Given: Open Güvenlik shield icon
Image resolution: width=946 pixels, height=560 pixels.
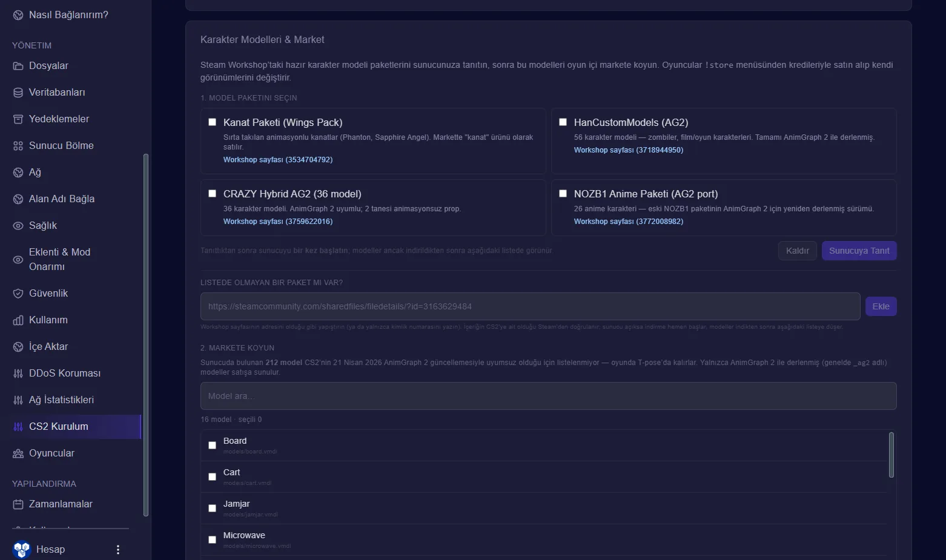Looking at the screenshot, I should 18,294.
